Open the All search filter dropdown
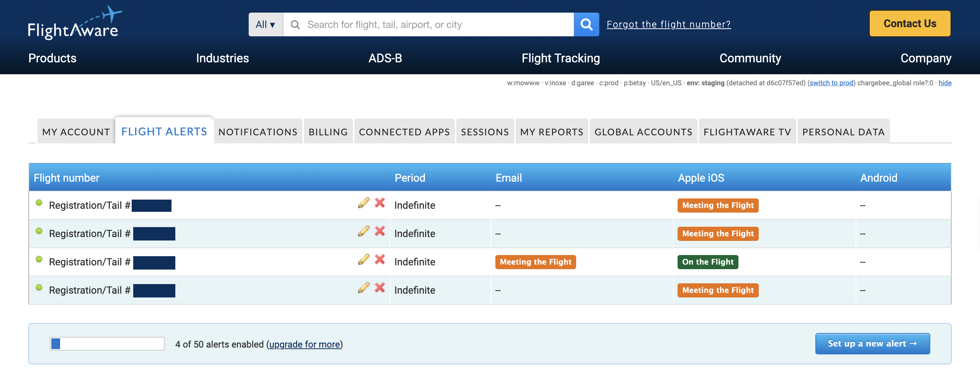980x377 pixels. click(x=266, y=24)
